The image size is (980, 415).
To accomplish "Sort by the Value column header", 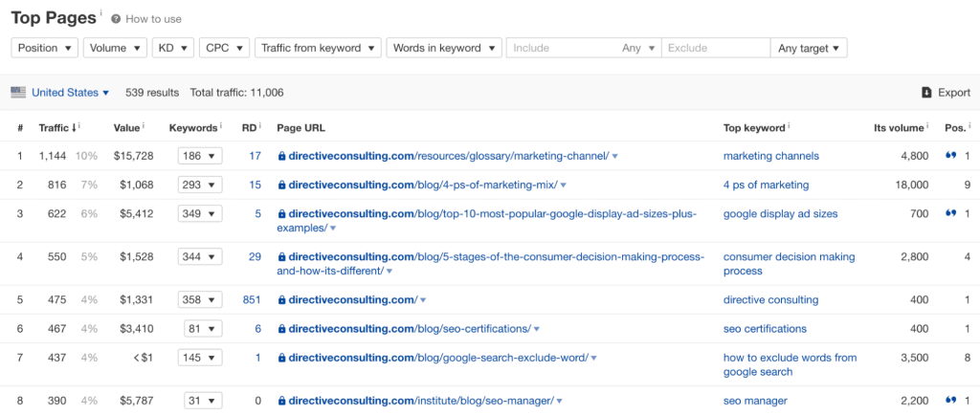I will point(127,126).
